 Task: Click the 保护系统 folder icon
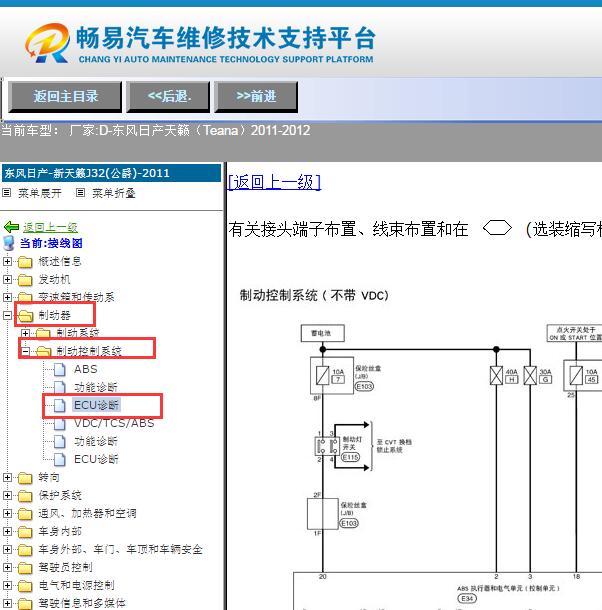pos(25,496)
